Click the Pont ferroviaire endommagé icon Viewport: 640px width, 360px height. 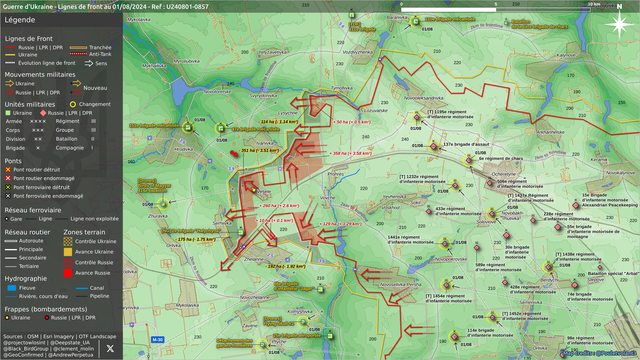coord(8,196)
